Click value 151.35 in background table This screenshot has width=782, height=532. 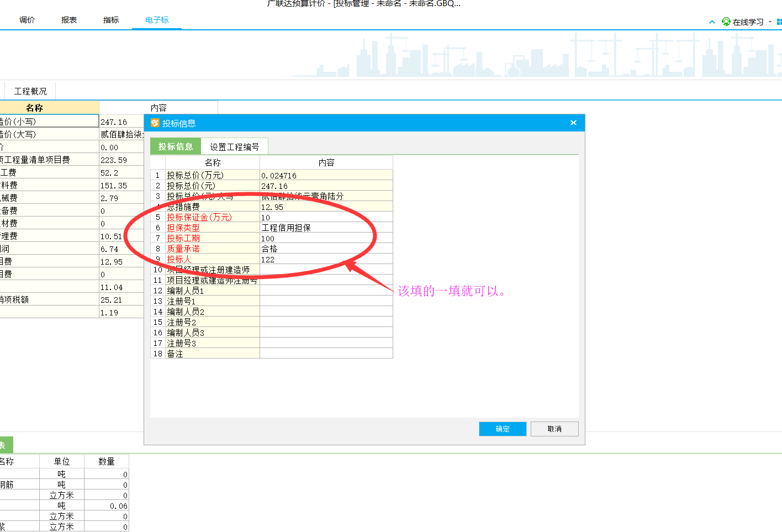tap(114, 186)
